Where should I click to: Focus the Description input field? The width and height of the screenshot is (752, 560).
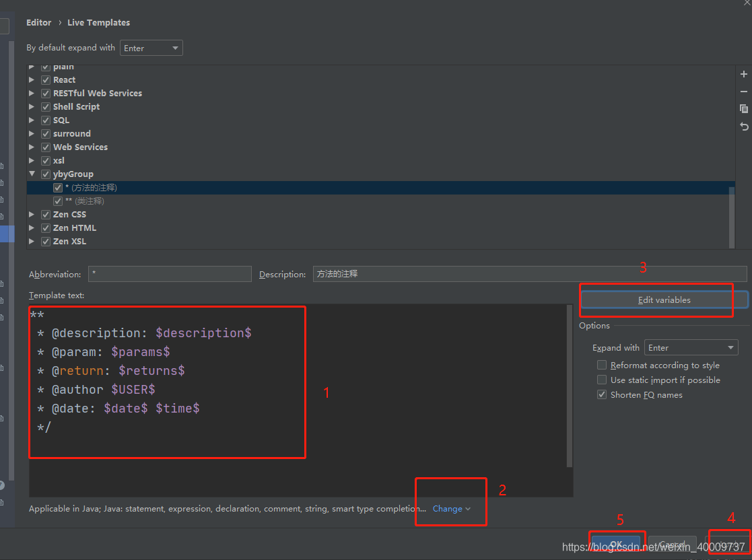[529, 274]
